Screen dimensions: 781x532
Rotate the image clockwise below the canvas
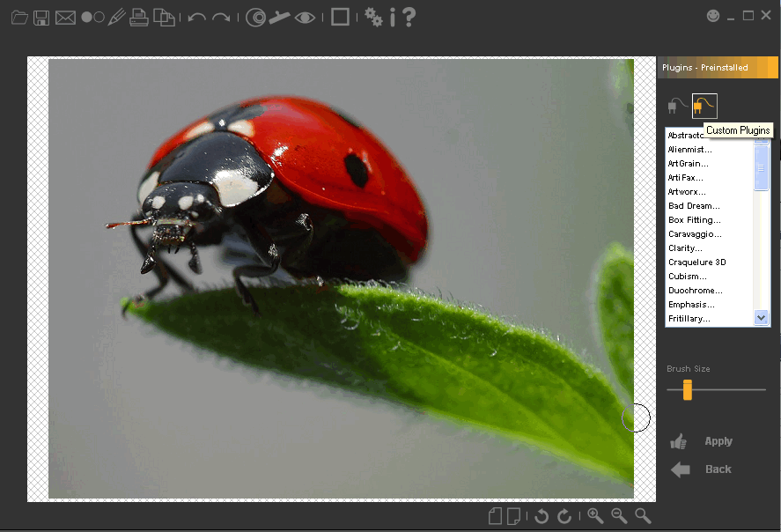(x=564, y=516)
